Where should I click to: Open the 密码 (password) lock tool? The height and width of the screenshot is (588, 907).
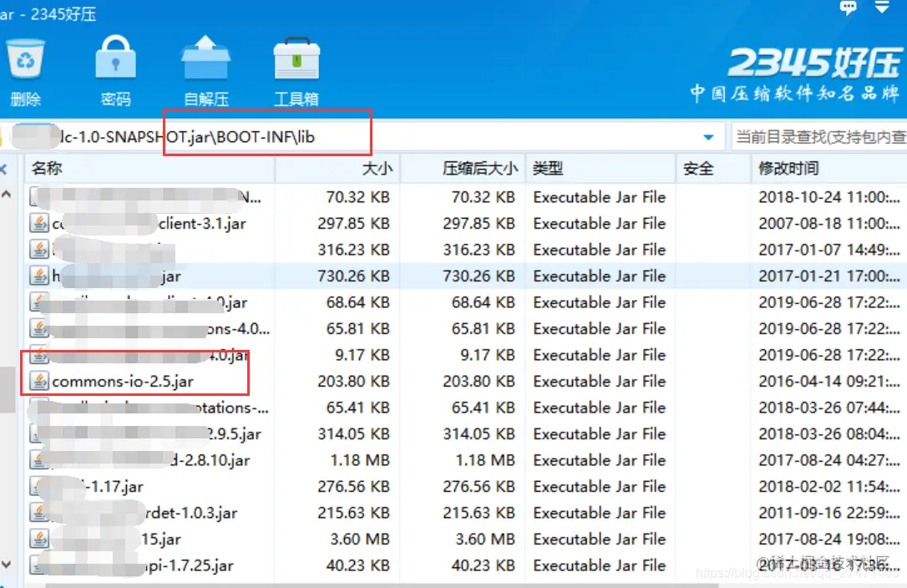pyautogui.click(x=116, y=58)
